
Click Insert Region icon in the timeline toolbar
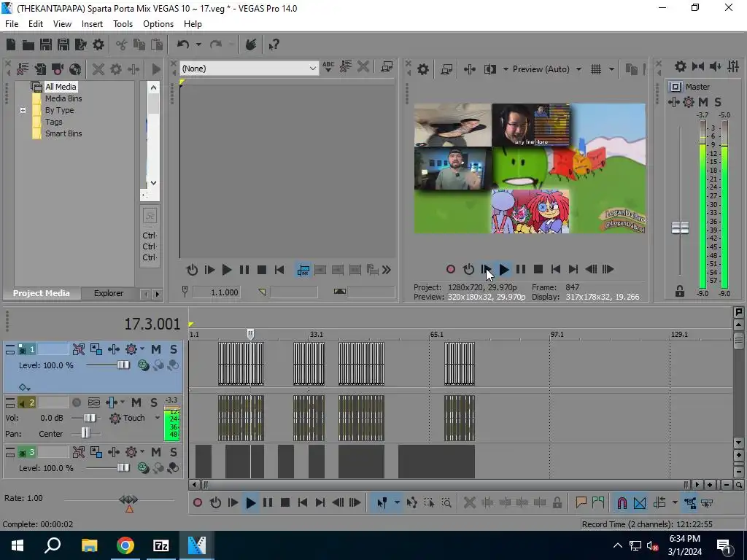point(598,502)
